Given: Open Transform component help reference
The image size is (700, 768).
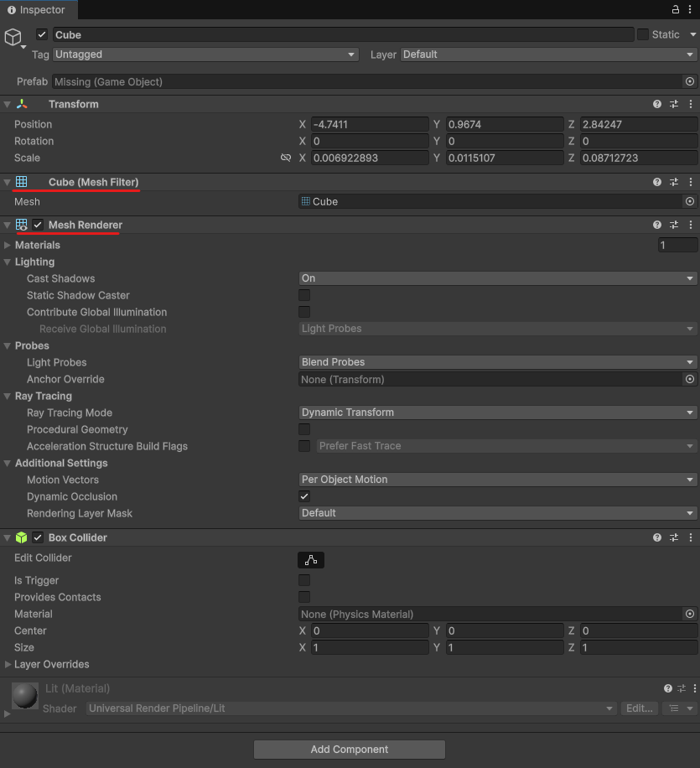Looking at the screenshot, I should pyautogui.click(x=657, y=104).
